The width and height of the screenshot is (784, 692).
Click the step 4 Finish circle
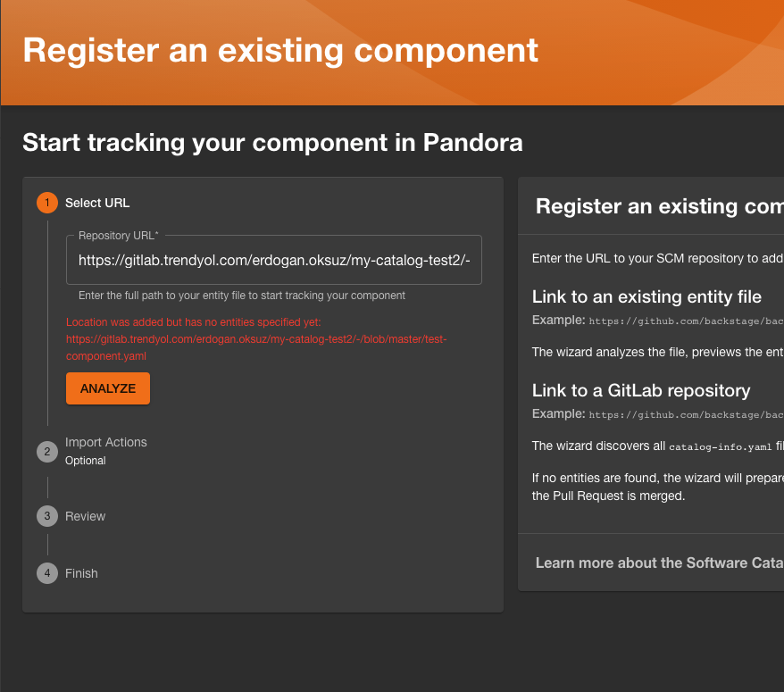point(47,573)
